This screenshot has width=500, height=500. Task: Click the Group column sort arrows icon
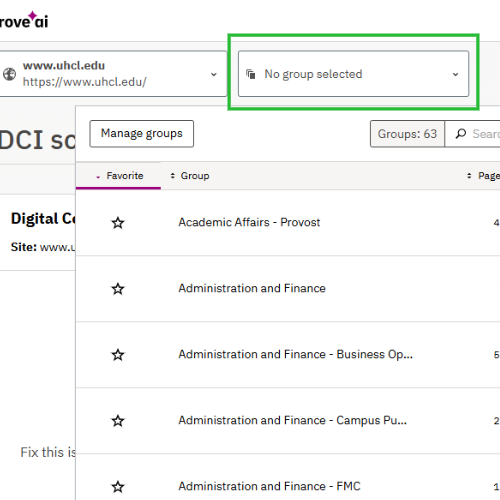point(172,176)
